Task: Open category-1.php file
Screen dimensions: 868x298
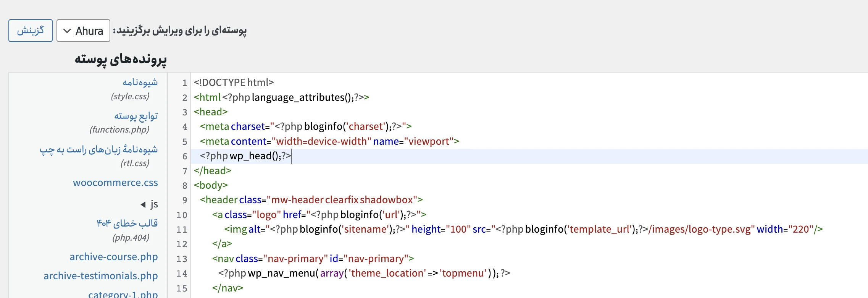Action: 123,294
